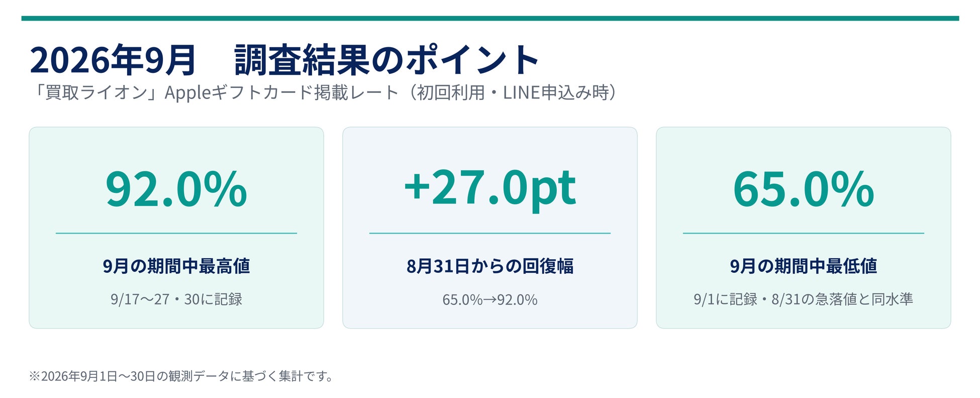Click the text 65.0%→92.0%
980x398 pixels.
tap(490, 300)
